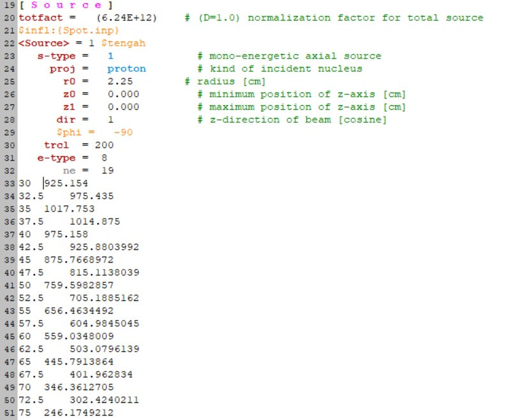Click the "$phi = -90" commented line
This screenshot has width=516, height=420.
tap(95, 133)
